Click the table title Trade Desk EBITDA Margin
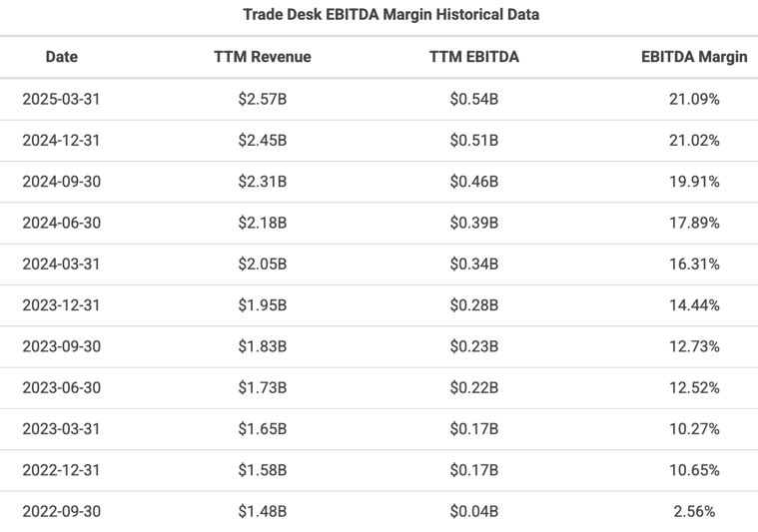Viewport: 758px width, 532px height. (x=390, y=15)
